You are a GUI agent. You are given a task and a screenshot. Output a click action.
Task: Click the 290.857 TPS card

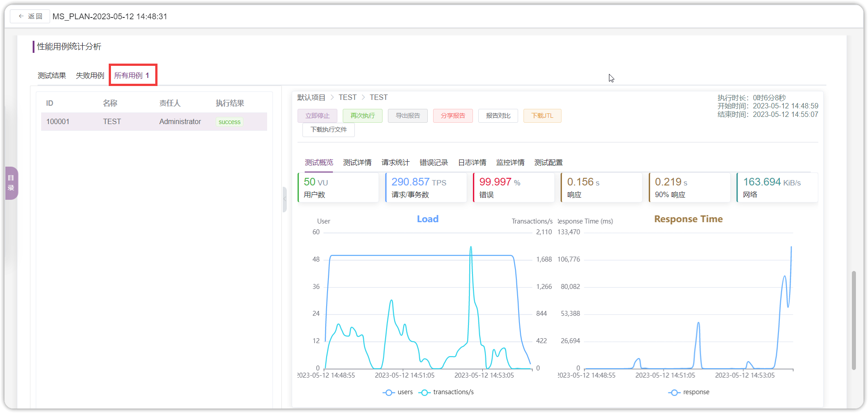426,187
